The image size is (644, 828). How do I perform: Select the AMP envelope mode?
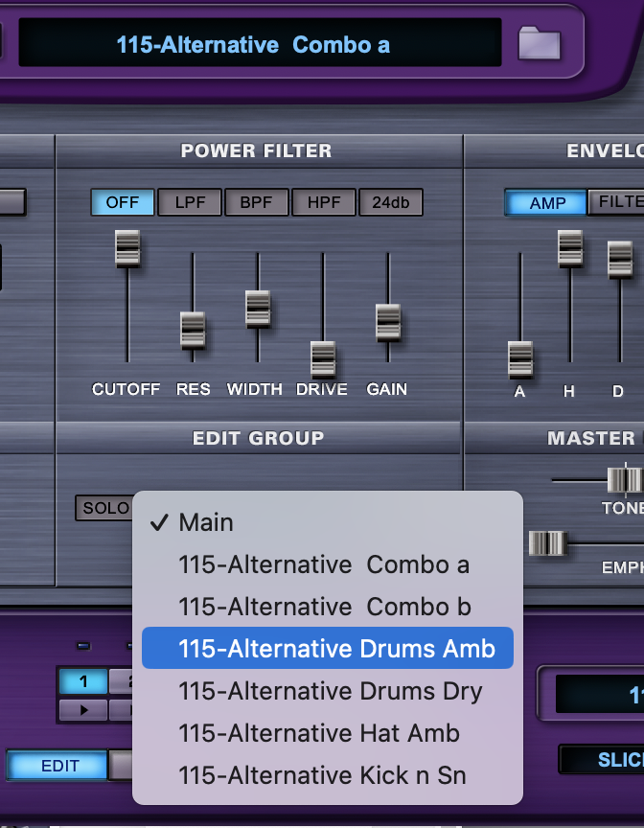coord(546,203)
